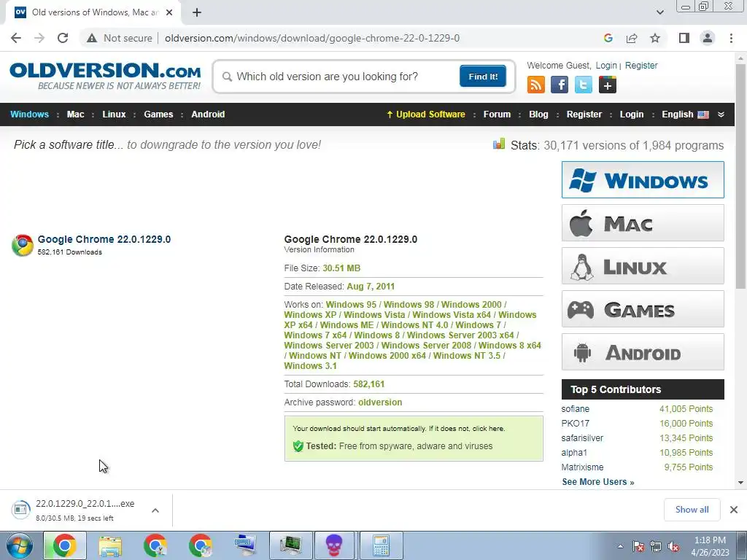
Task: Click the page vertical scrollbar
Action: [x=740, y=176]
